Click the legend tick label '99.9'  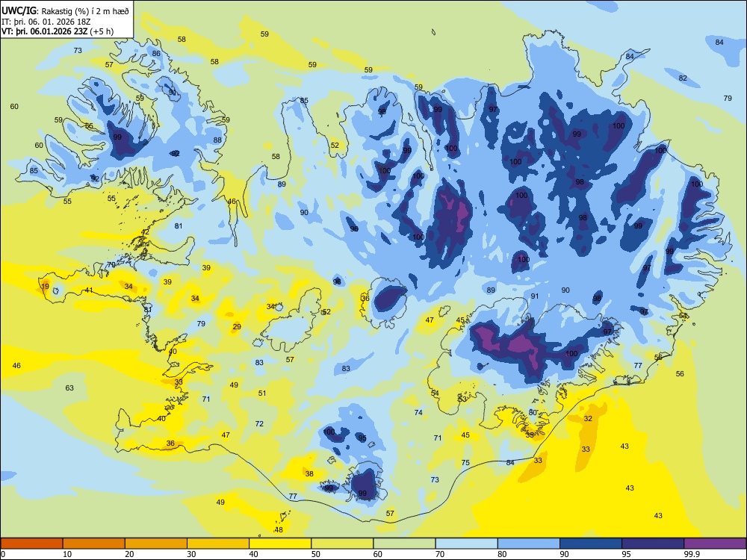(x=691, y=554)
